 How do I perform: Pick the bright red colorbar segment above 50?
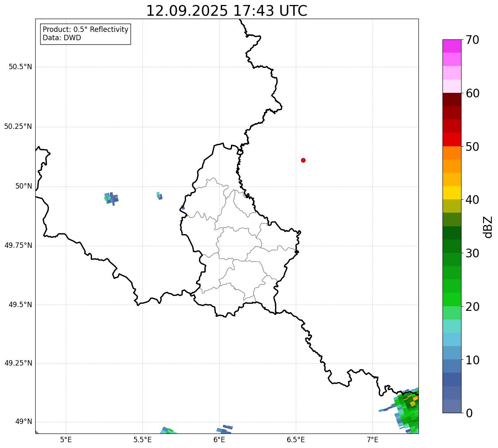pyautogui.click(x=452, y=140)
